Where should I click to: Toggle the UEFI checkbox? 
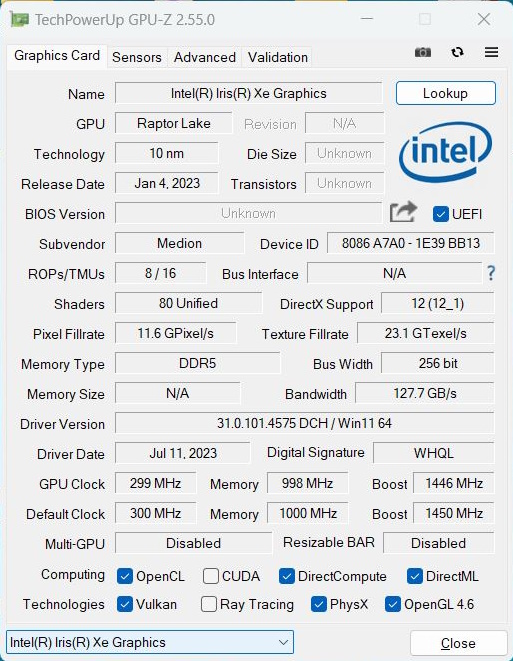[x=440, y=214]
